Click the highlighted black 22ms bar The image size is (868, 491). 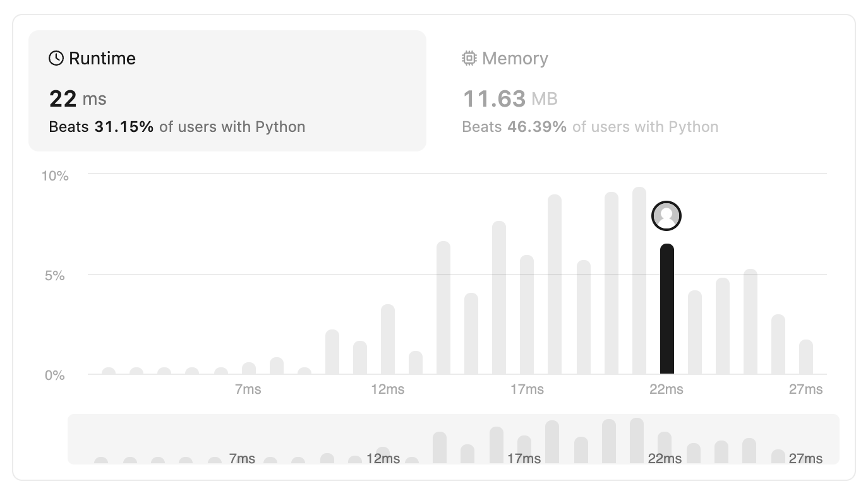(x=667, y=309)
